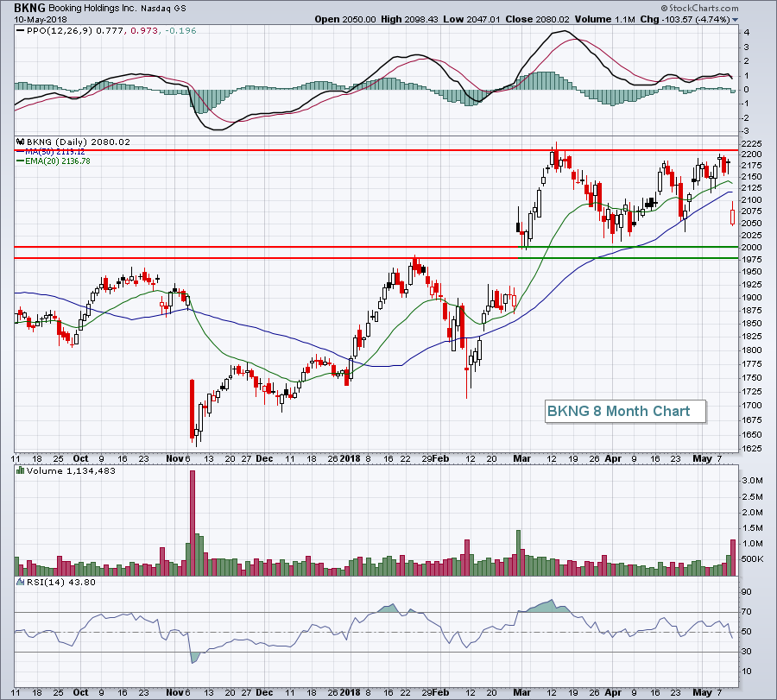Click the green EMA(20) legend line marker
Viewport: 777px width, 700px height.
point(21,161)
